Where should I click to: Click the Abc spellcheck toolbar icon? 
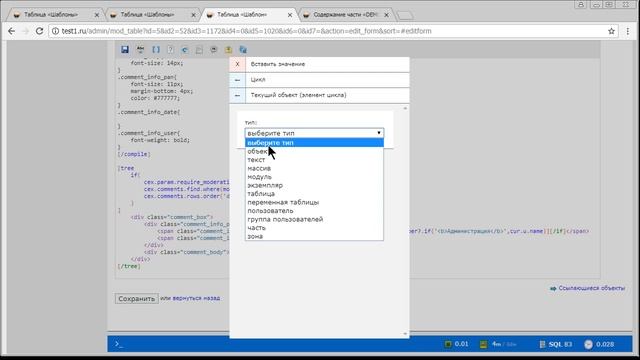pos(140,49)
